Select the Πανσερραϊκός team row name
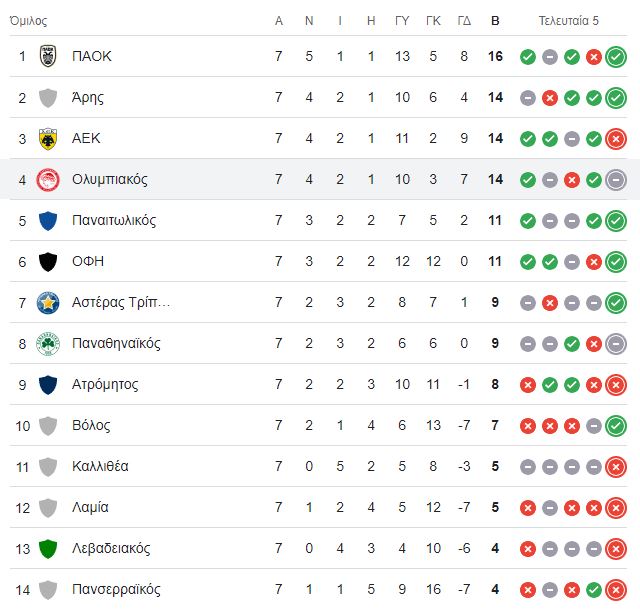Screen dimensions: 640x614 [x=116, y=590]
